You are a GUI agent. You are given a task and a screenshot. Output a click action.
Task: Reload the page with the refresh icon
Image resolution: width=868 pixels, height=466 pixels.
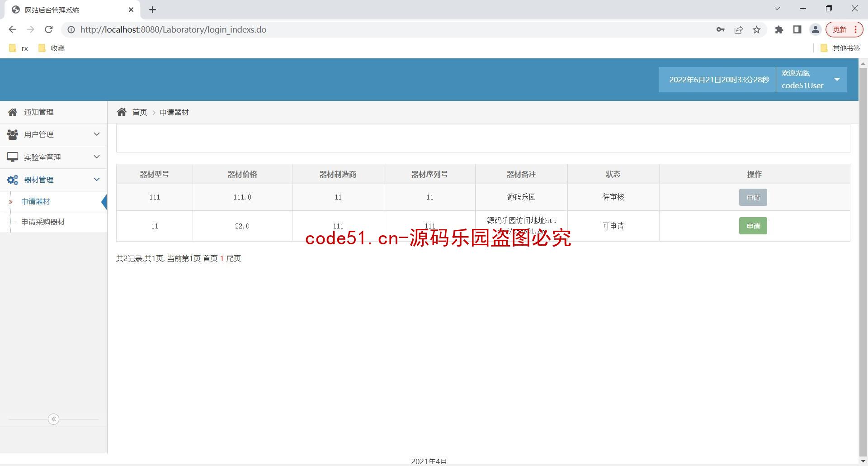[48, 29]
